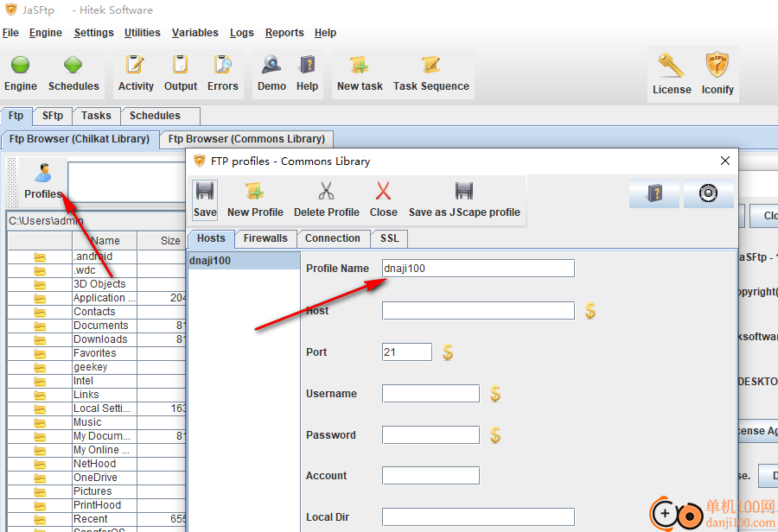Select the Hosts tab
The width and height of the screenshot is (778, 532).
point(211,238)
